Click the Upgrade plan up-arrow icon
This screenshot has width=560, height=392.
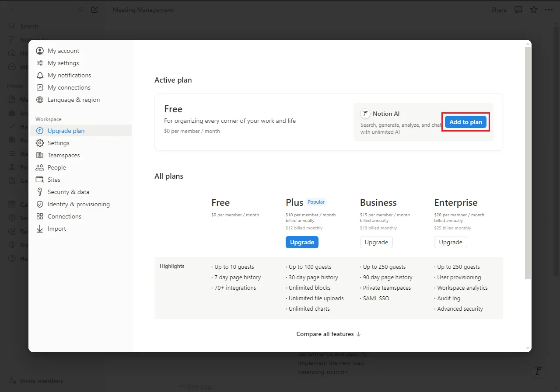[40, 131]
